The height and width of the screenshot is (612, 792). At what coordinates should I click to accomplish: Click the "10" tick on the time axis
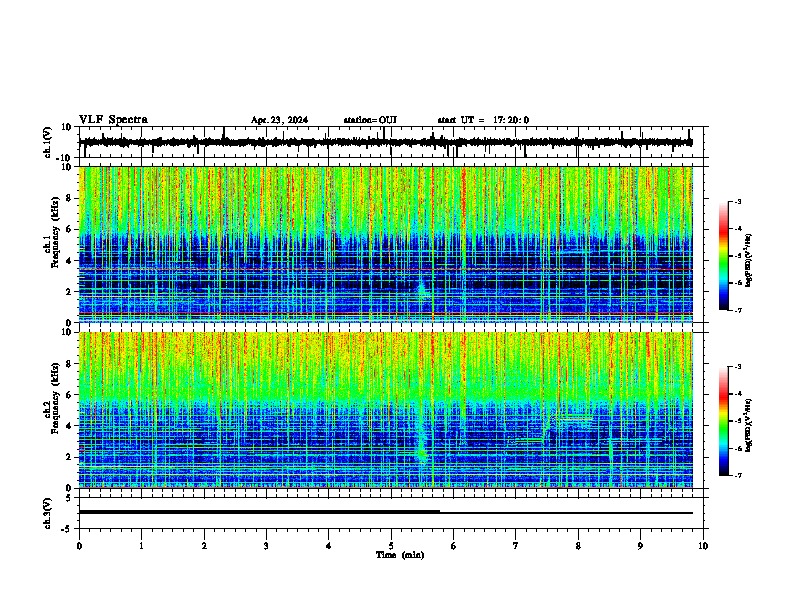pyautogui.click(x=703, y=546)
